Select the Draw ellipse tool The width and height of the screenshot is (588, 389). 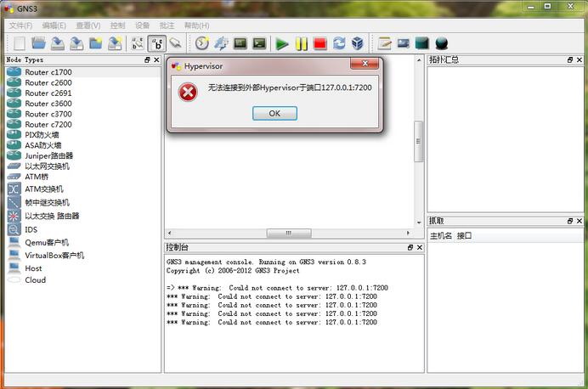442,43
